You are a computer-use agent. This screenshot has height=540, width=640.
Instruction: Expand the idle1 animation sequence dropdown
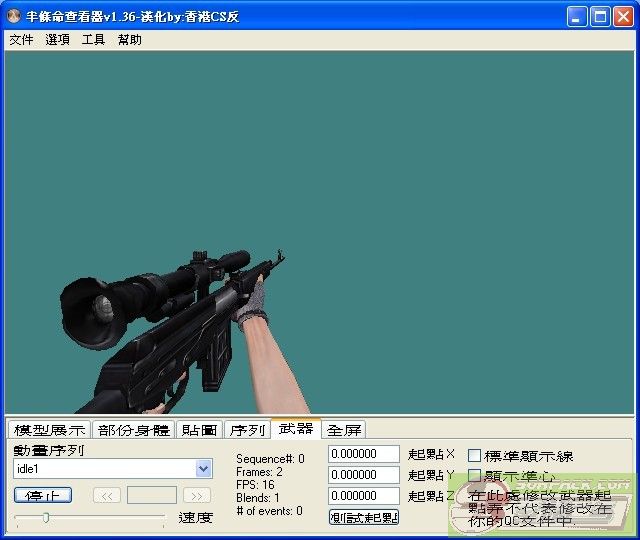click(x=204, y=468)
